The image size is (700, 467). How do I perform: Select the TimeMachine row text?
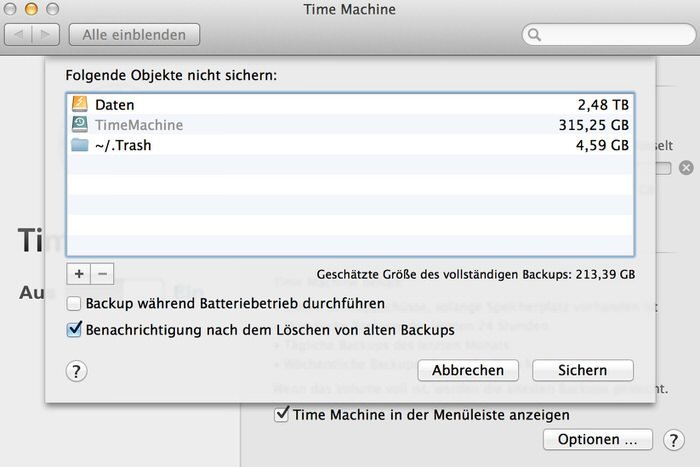139,125
